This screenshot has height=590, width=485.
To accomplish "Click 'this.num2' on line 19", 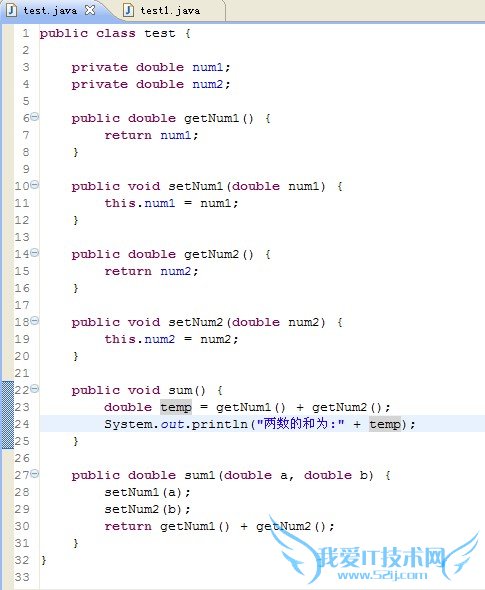I will click(140, 339).
